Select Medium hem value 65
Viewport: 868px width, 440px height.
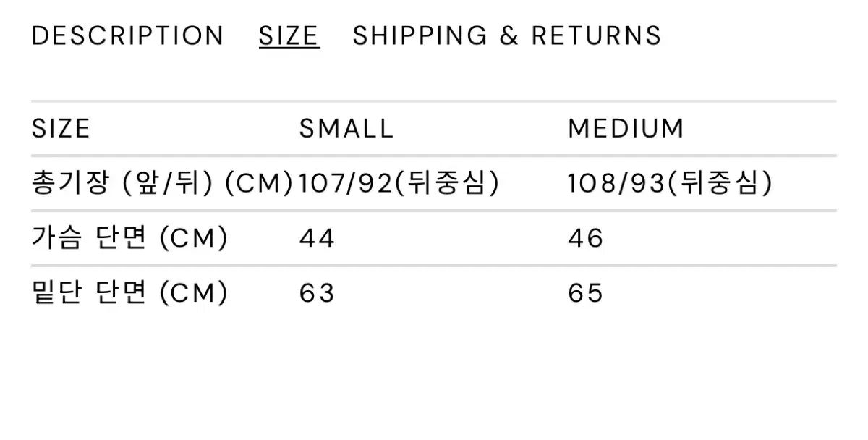(585, 293)
